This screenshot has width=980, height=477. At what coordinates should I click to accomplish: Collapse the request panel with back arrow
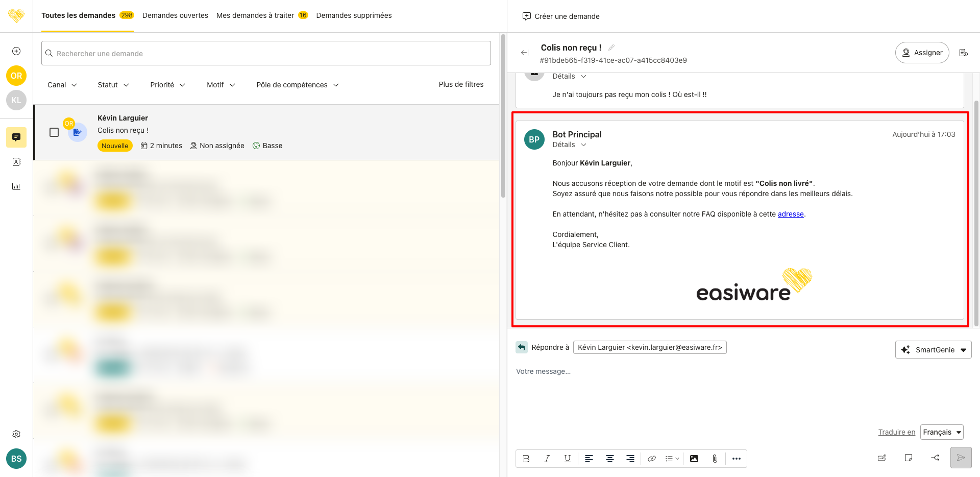525,53
